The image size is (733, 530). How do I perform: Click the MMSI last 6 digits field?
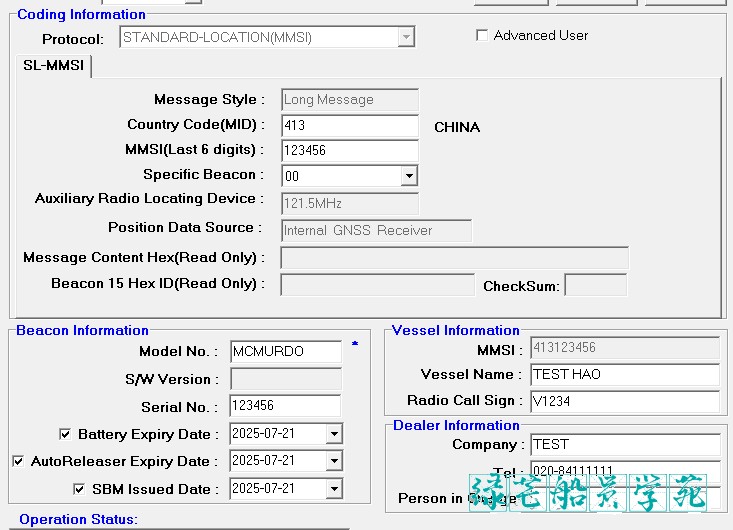click(350, 150)
